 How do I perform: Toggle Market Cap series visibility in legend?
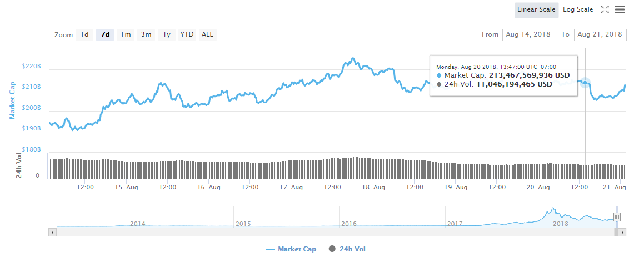(x=291, y=249)
